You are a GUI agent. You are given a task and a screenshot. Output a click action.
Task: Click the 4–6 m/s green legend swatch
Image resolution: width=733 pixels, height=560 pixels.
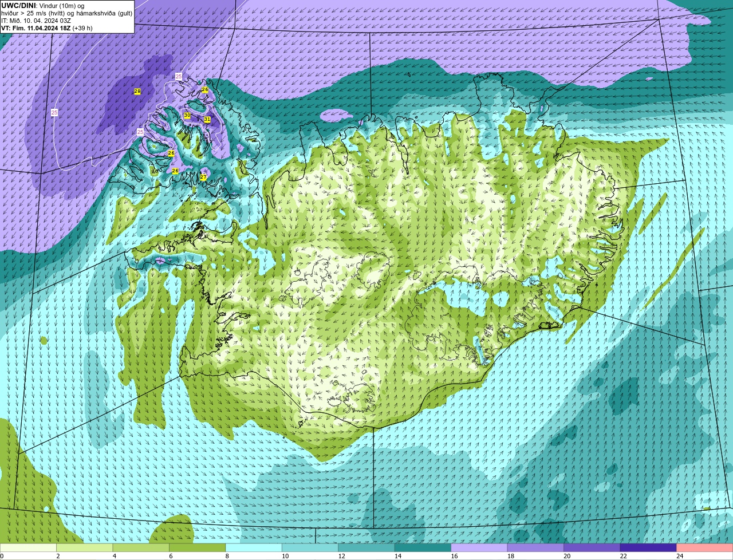pyautogui.click(x=141, y=547)
